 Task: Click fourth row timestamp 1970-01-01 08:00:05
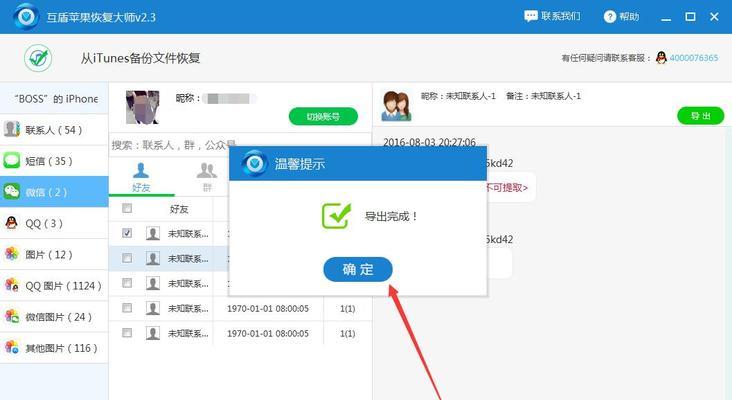[x=267, y=309]
